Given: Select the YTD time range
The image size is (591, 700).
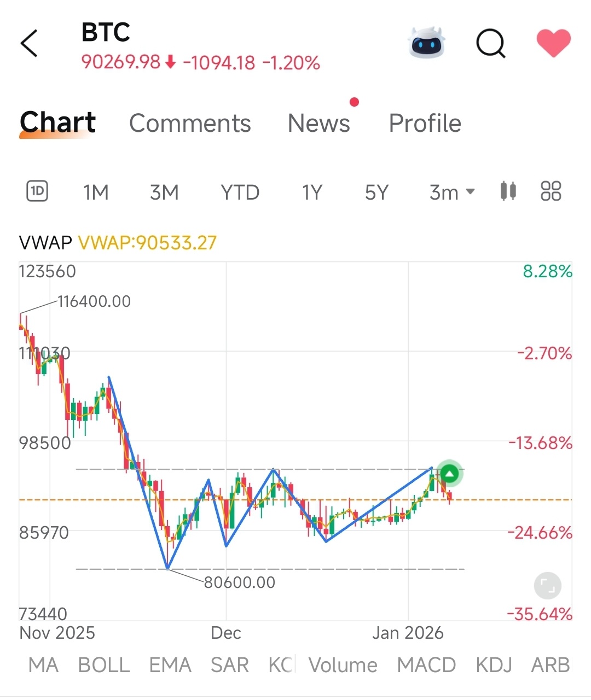Looking at the screenshot, I should [x=240, y=192].
